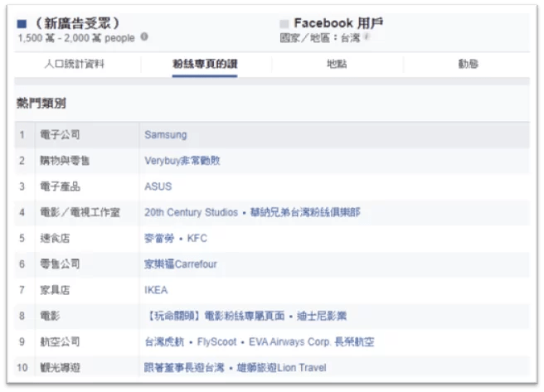Click the blue square next to 新廣告受眾
The image size is (544, 392).
[22, 24]
